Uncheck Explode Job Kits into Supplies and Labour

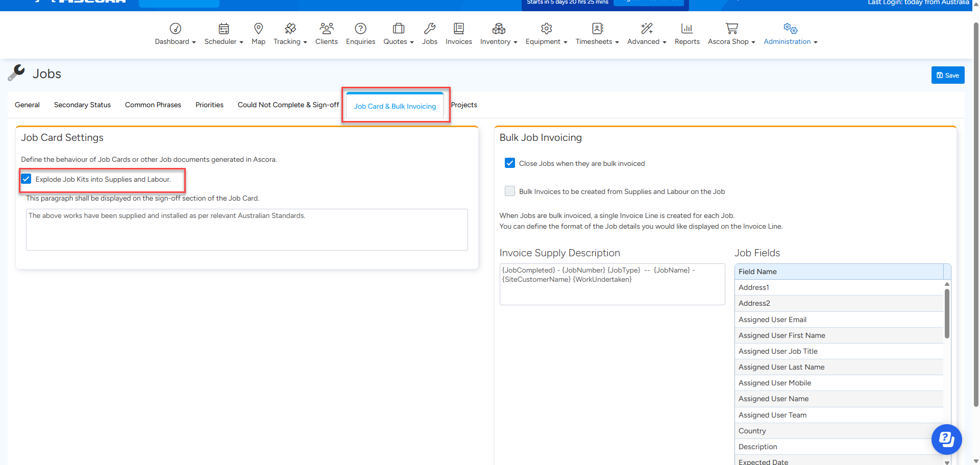coord(27,179)
